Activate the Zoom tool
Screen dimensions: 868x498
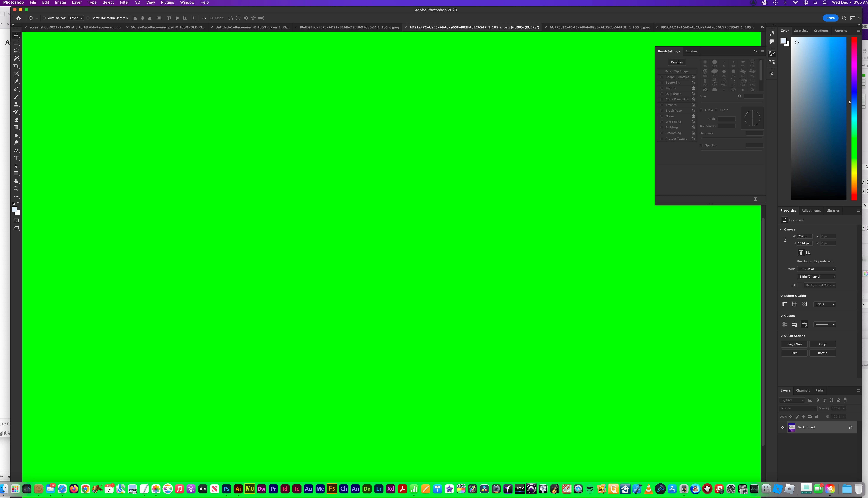pyautogui.click(x=16, y=189)
